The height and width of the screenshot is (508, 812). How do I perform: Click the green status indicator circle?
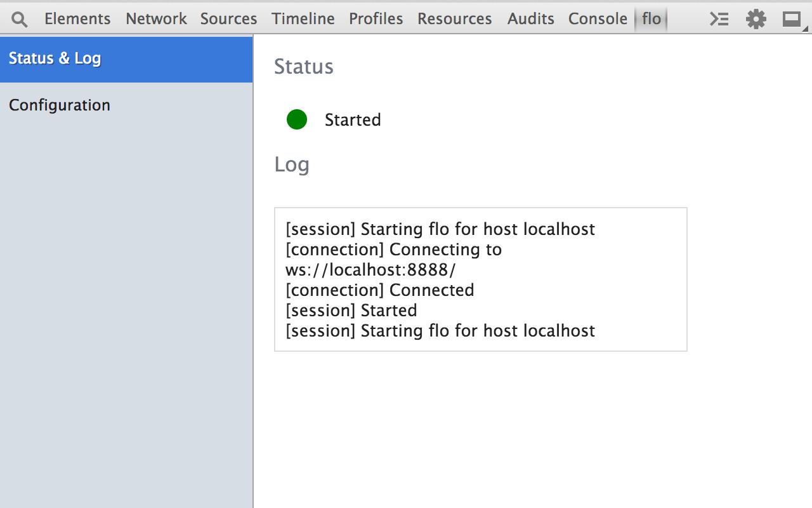click(297, 119)
